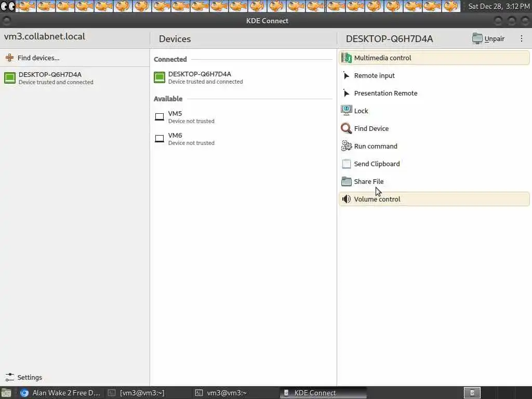
Task: Click the Share File label
Action: pos(369,181)
